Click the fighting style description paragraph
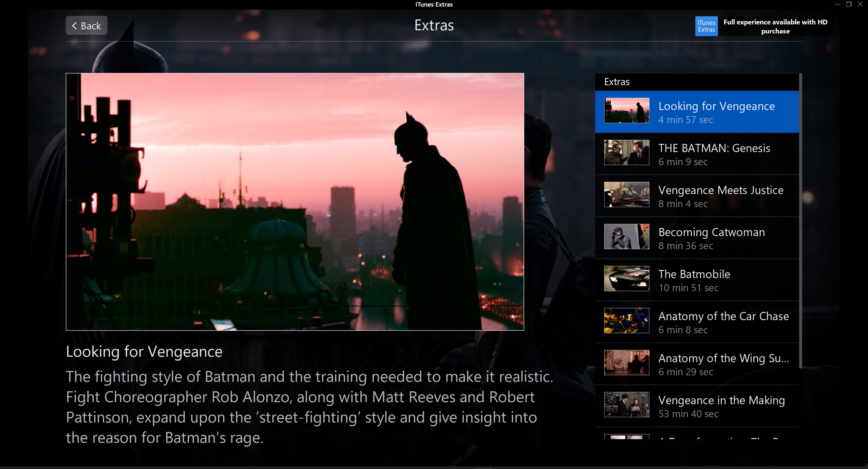Viewport: 868px width, 469px height. [309, 407]
